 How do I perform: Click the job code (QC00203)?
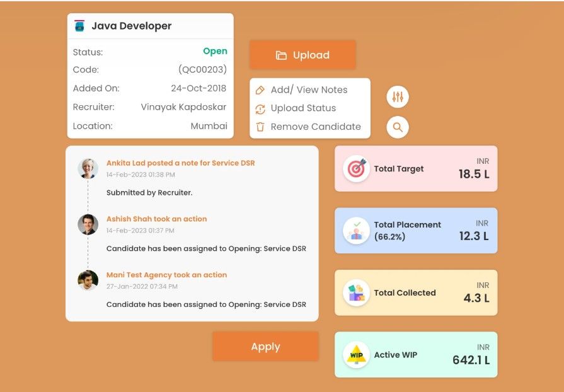point(202,69)
